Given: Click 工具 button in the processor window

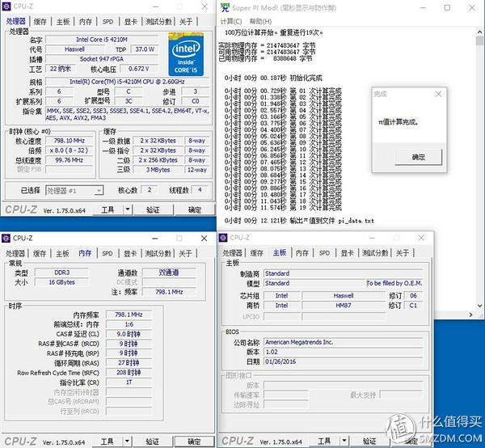Looking at the screenshot, I should click(108, 209).
